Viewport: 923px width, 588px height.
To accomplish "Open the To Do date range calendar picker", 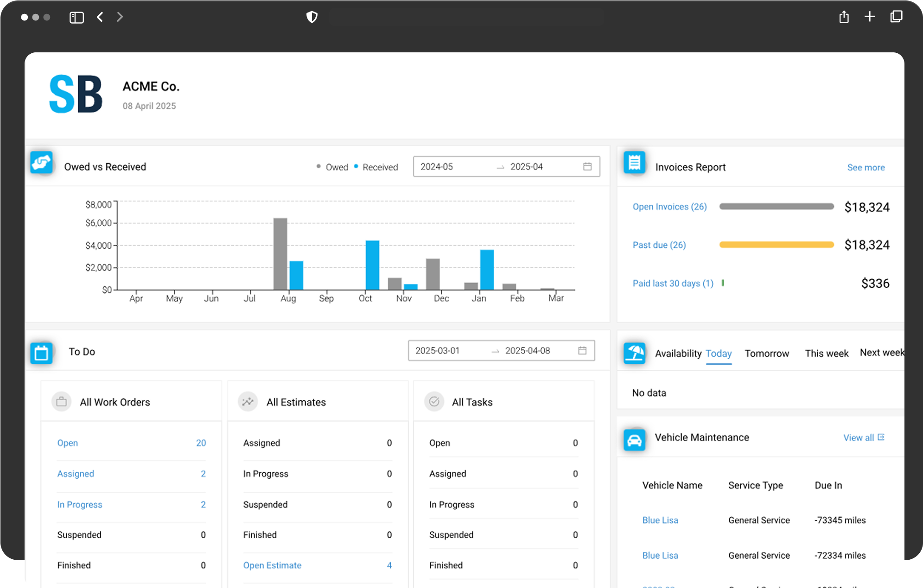I will pos(582,351).
